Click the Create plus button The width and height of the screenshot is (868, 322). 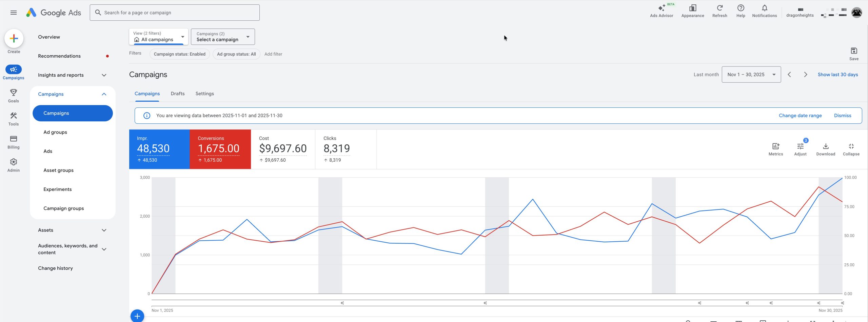tap(14, 39)
